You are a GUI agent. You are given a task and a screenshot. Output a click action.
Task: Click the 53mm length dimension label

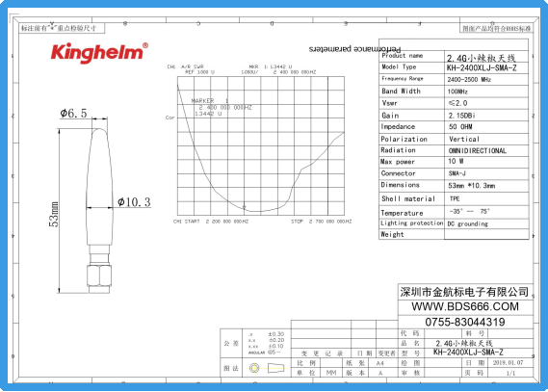(54, 215)
